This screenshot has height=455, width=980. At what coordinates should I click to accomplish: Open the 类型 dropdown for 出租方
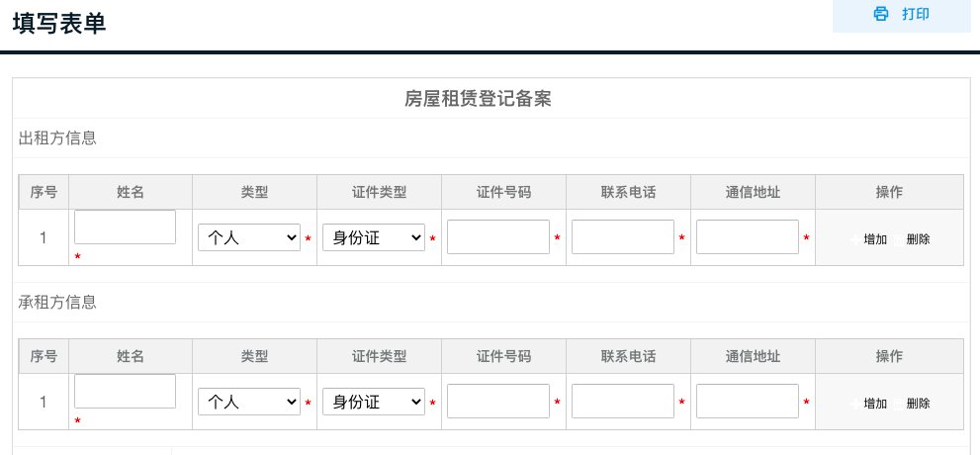249,237
